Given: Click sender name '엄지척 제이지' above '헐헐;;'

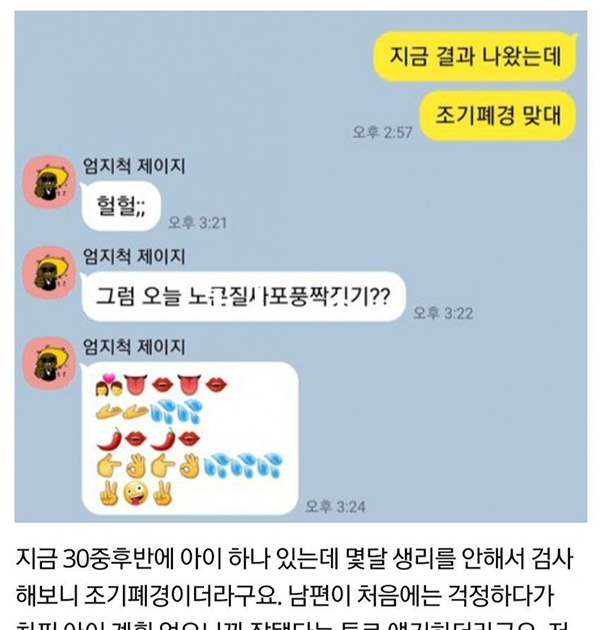Looking at the screenshot, I should tap(134, 166).
